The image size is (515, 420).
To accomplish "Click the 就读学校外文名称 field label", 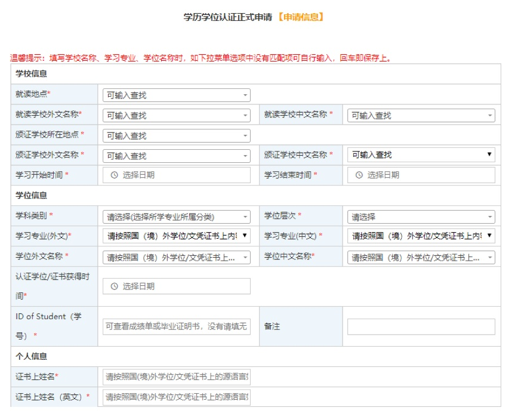I will [47, 115].
